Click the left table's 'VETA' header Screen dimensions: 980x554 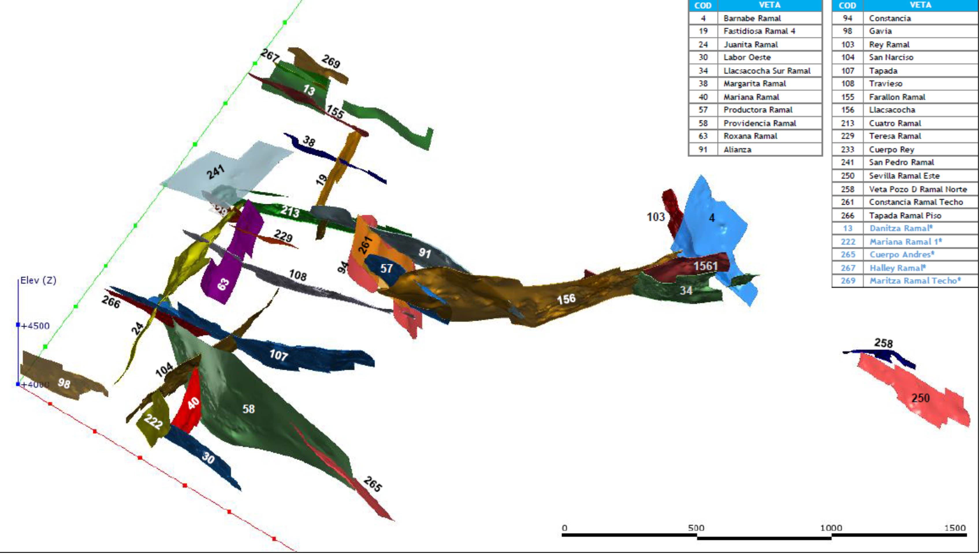coord(770,5)
